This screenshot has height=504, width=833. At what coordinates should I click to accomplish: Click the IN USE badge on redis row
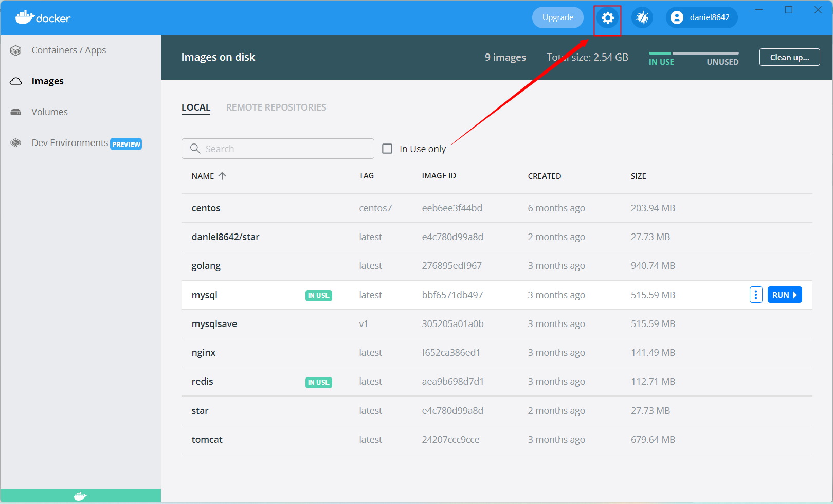[319, 382]
